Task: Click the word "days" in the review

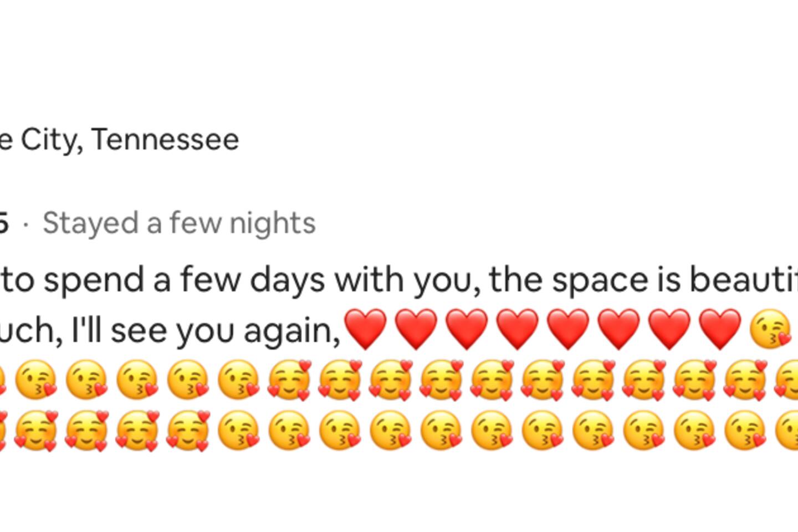Action: [287, 280]
